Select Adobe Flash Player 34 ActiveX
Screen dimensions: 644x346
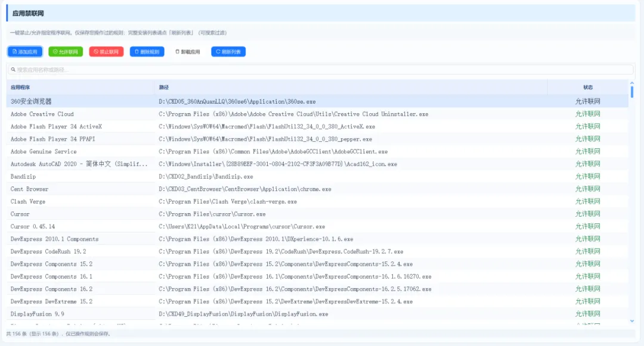[56, 127]
